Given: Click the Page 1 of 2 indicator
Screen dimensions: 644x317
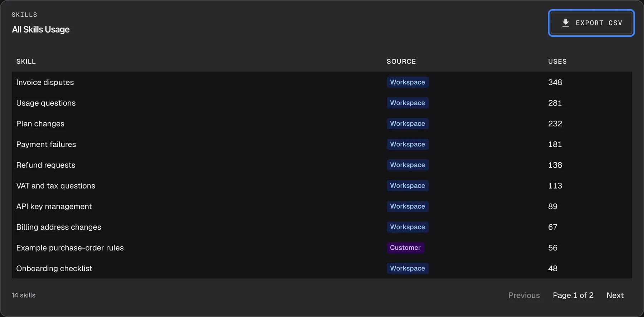Looking at the screenshot, I should (x=573, y=295).
